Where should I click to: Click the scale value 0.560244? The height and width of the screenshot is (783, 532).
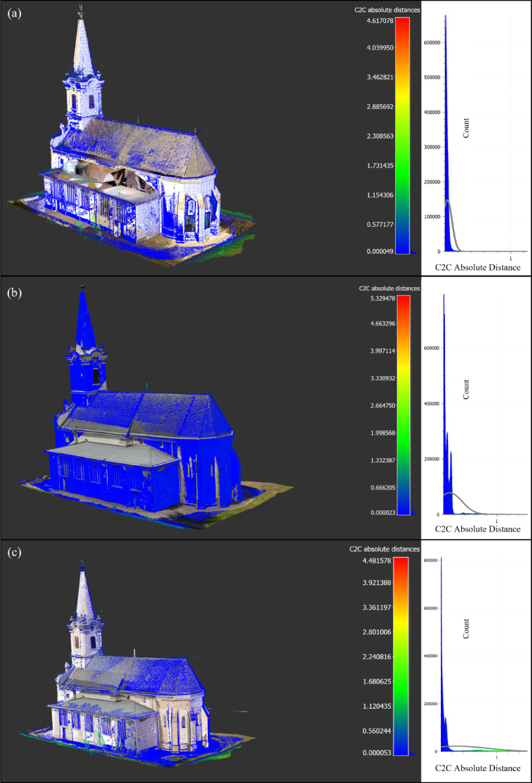click(377, 731)
